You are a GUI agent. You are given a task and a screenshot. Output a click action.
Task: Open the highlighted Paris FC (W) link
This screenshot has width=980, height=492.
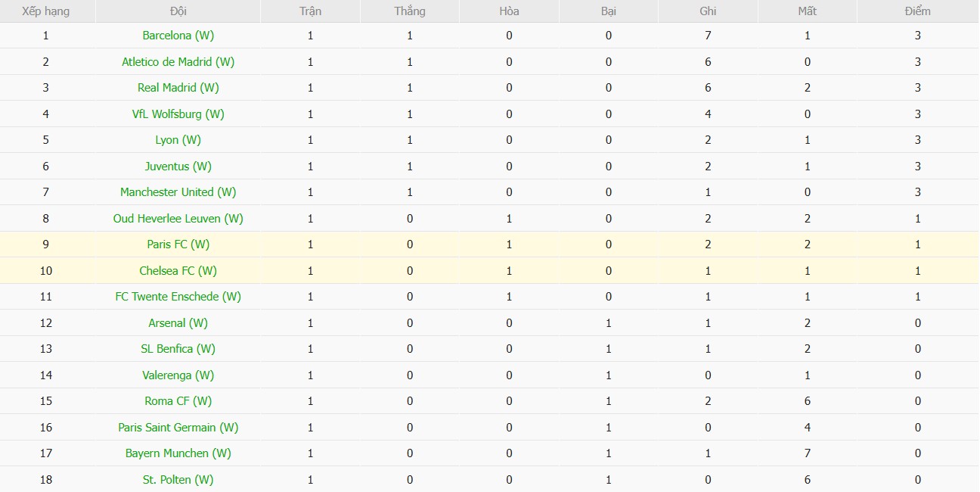tap(178, 244)
